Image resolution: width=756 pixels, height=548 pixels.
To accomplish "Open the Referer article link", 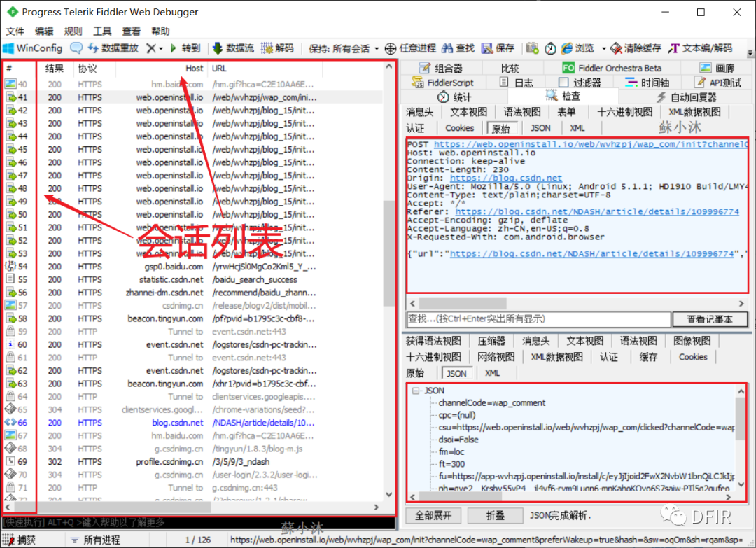I will (x=597, y=211).
